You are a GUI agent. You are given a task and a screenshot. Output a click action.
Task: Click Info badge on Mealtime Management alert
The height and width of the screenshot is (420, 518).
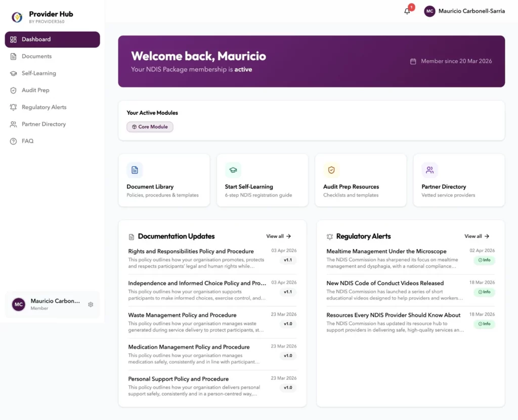coord(484,260)
